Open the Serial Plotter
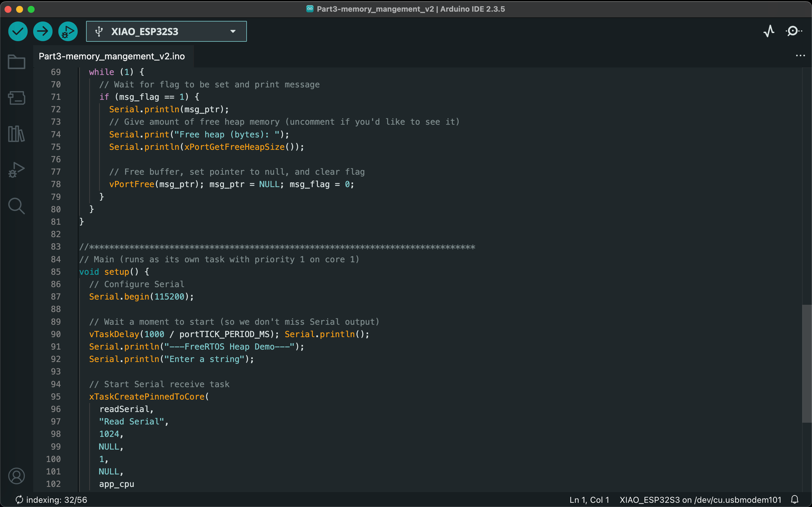 click(769, 31)
